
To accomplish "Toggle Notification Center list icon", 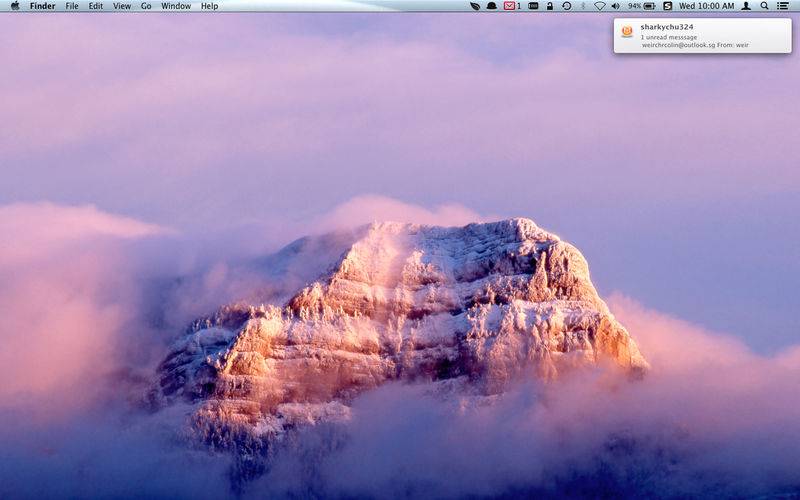I will pos(783,6).
